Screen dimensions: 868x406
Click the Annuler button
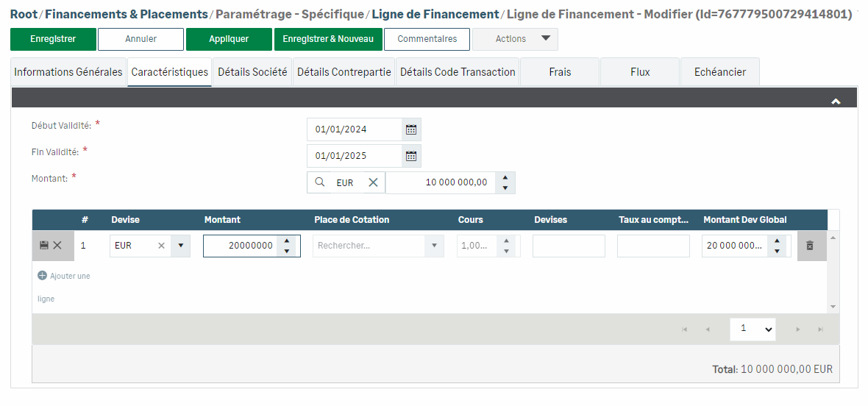140,39
